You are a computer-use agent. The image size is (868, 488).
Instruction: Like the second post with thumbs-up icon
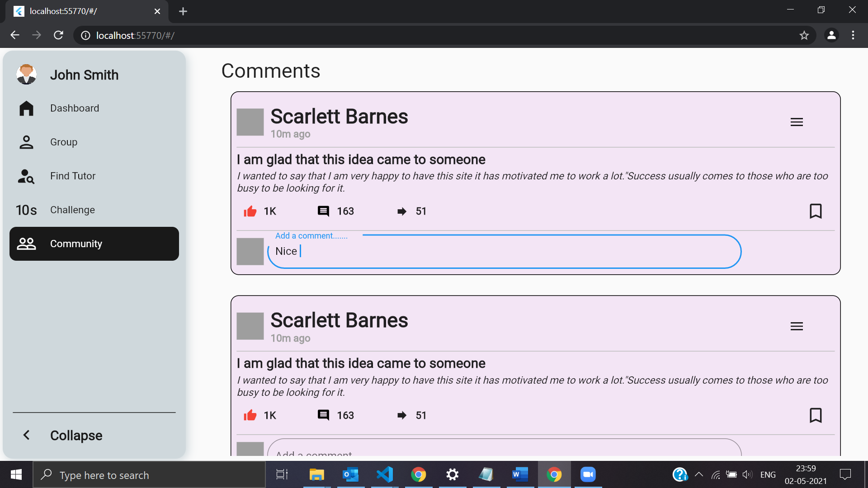250,415
